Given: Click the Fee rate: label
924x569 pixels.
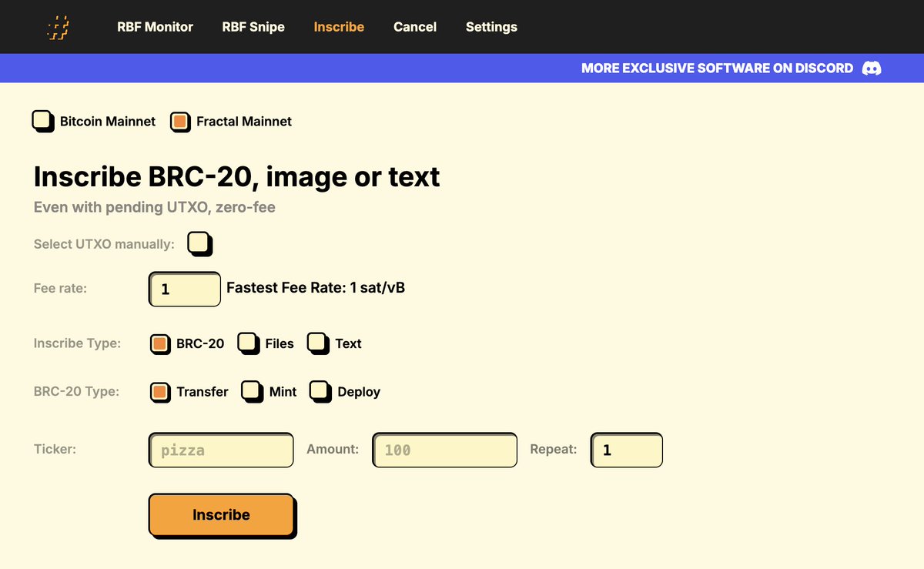Looking at the screenshot, I should coord(60,288).
